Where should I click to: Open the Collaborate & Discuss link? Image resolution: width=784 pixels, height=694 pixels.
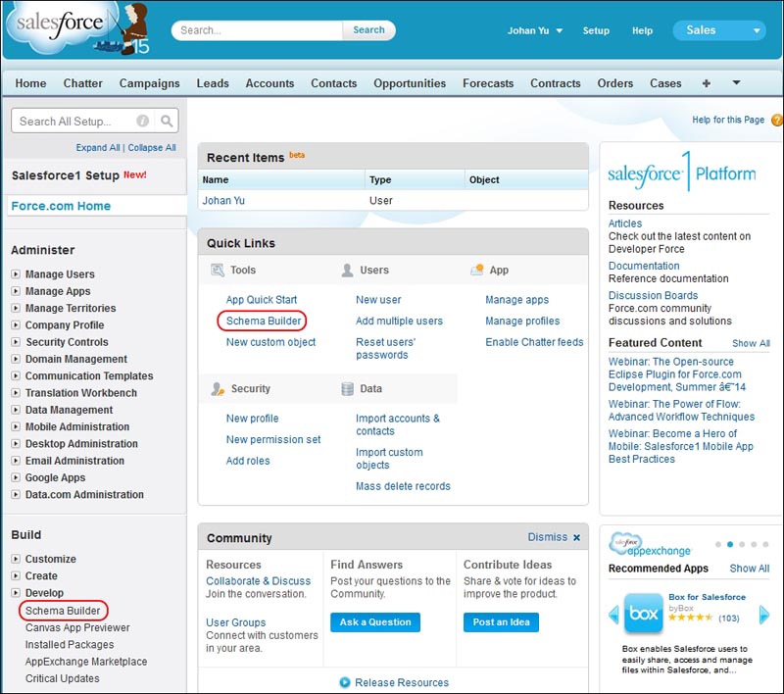tap(258, 581)
